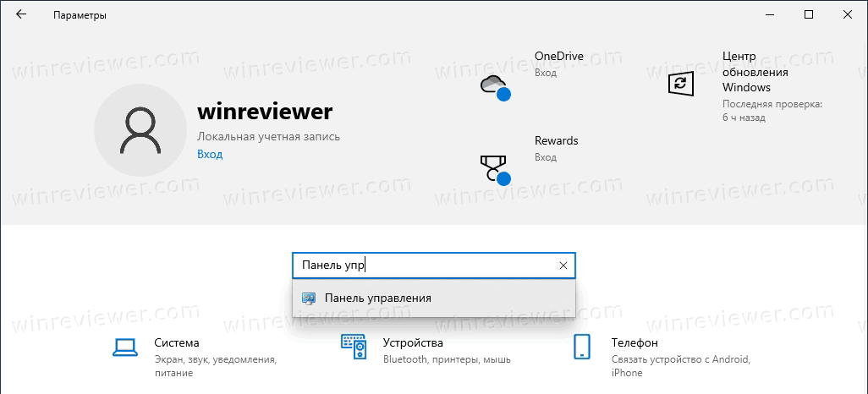The height and width of the screenshot is (394, 868).
Task: Clear the search box with X
Action: pyautogui.click(x=563, y=265)
